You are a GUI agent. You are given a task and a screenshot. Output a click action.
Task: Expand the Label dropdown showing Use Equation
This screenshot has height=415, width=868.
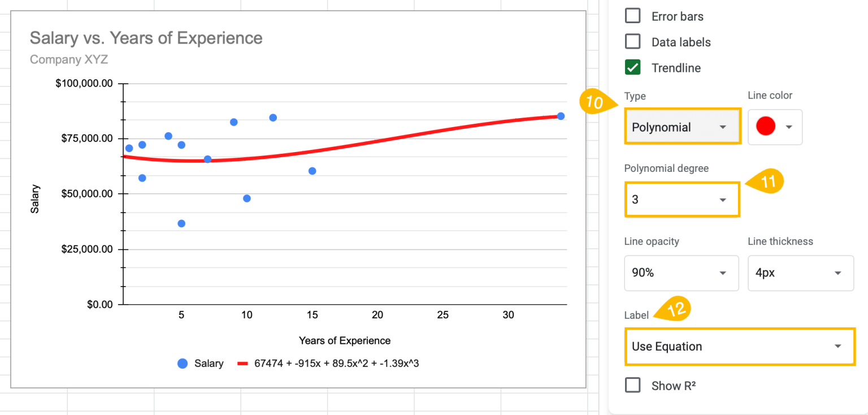coord(739,347)
